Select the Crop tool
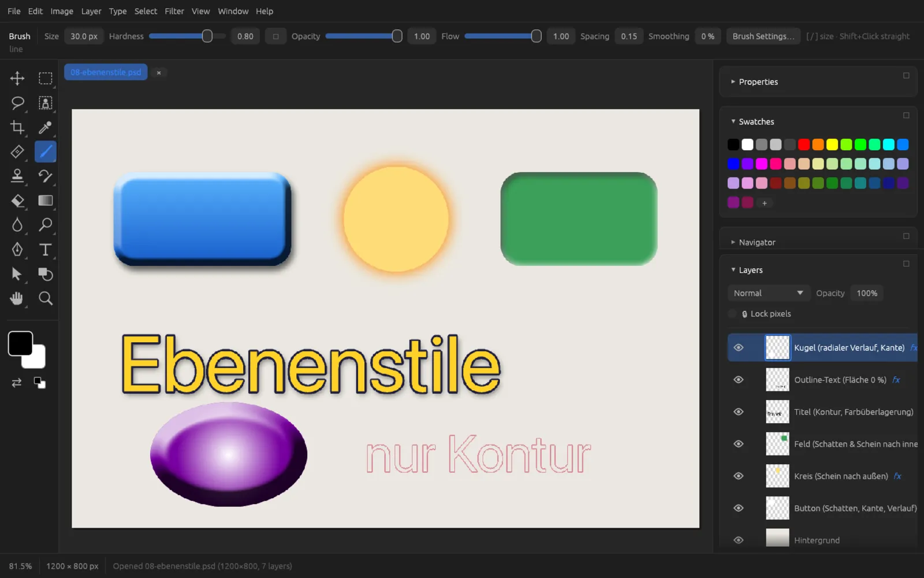Screen dimensions: 924x578 17,127
